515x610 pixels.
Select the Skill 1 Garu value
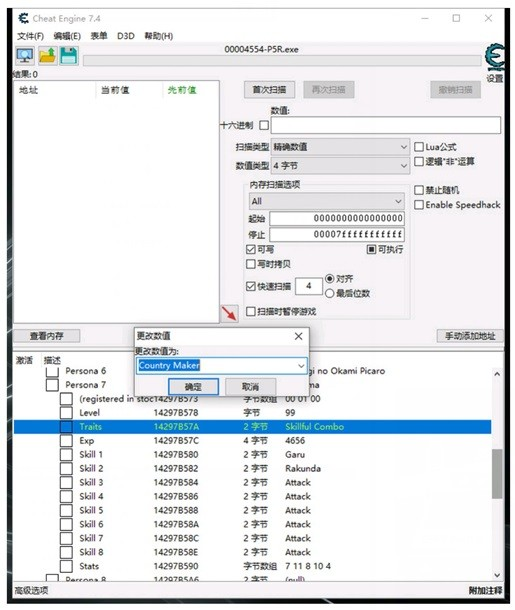point(295,455)
